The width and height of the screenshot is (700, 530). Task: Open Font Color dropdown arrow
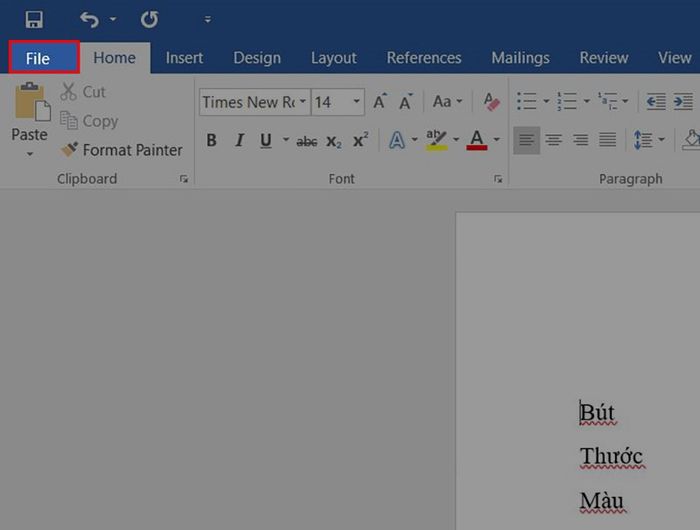pyautogui.click(x=496, y=140)
